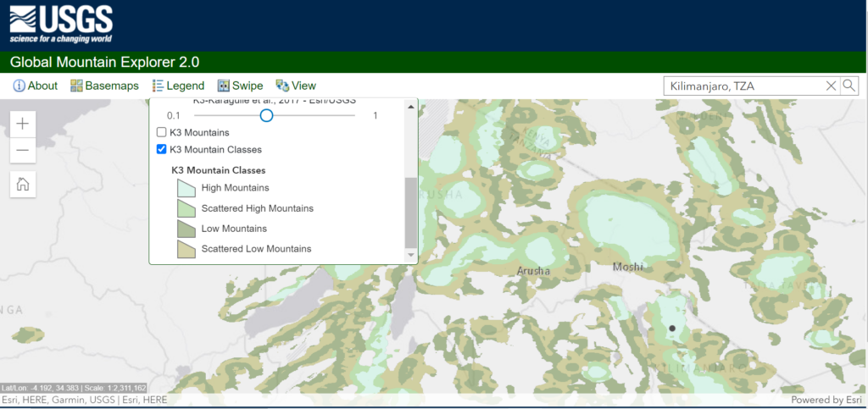Screen dimensions: 868x409
Task: Click the legend transparency slider handle
Action: (x=266, y=115)
